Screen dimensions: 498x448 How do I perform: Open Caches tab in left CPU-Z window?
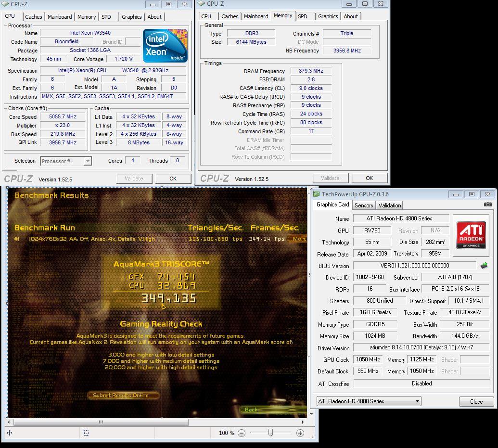pyautogui.click(x=33, y=17)
